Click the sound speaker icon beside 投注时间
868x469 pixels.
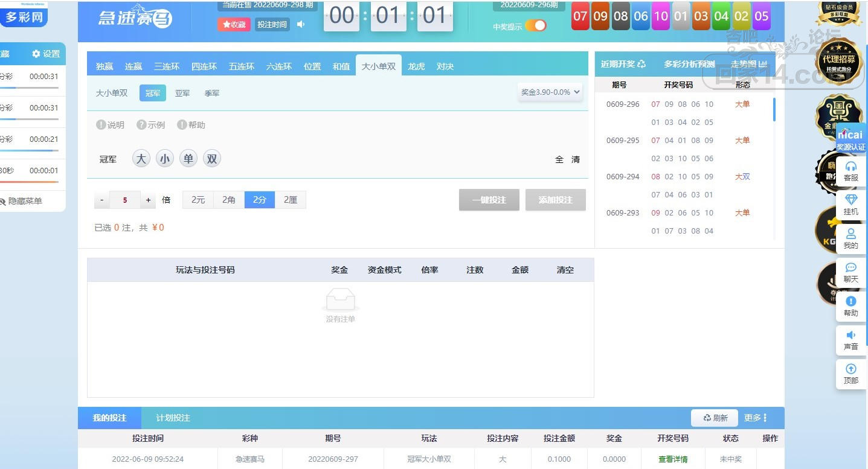[301, 25]
